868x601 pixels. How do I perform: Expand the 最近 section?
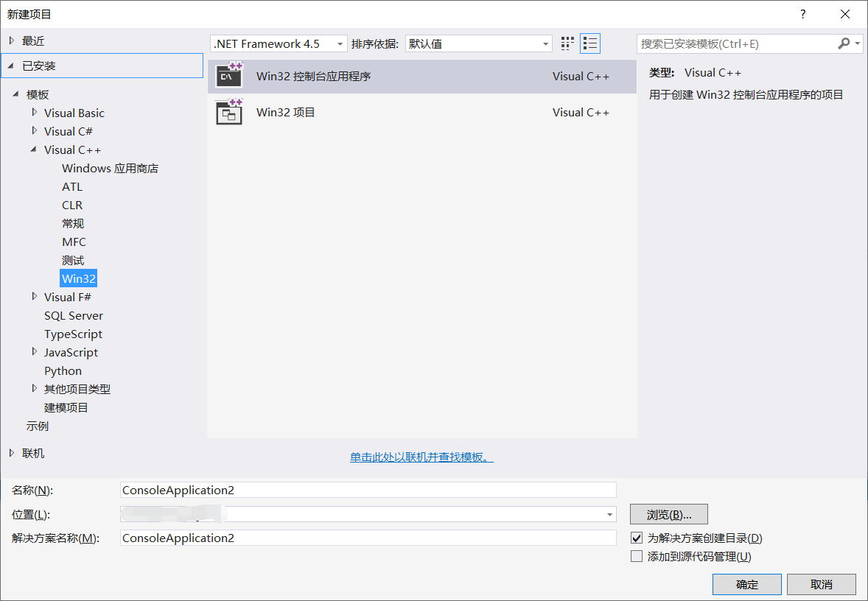pos(12,41)
